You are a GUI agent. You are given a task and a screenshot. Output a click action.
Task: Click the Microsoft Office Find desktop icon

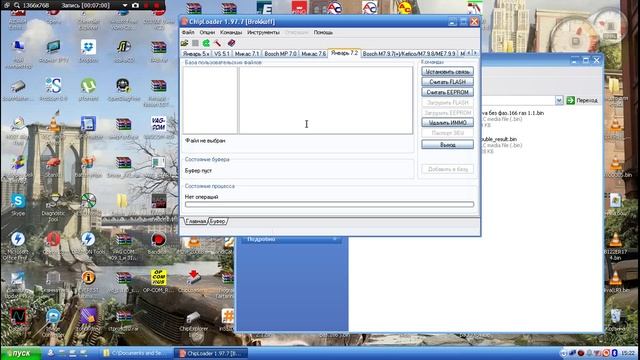[18, 245]
